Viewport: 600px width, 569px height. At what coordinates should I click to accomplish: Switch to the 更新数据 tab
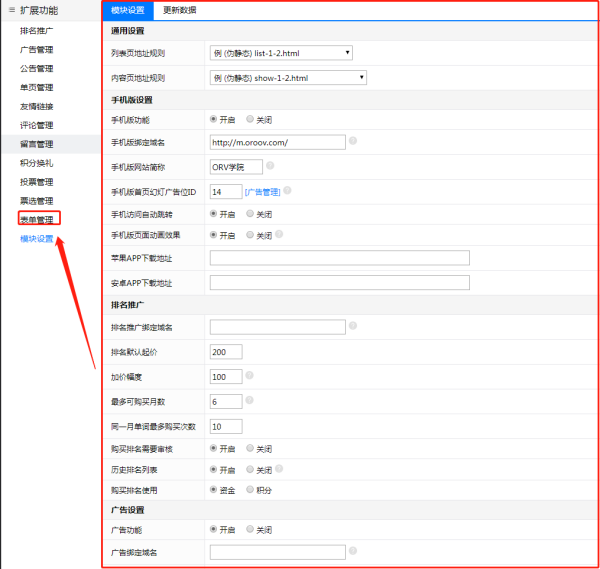(179, 10)
